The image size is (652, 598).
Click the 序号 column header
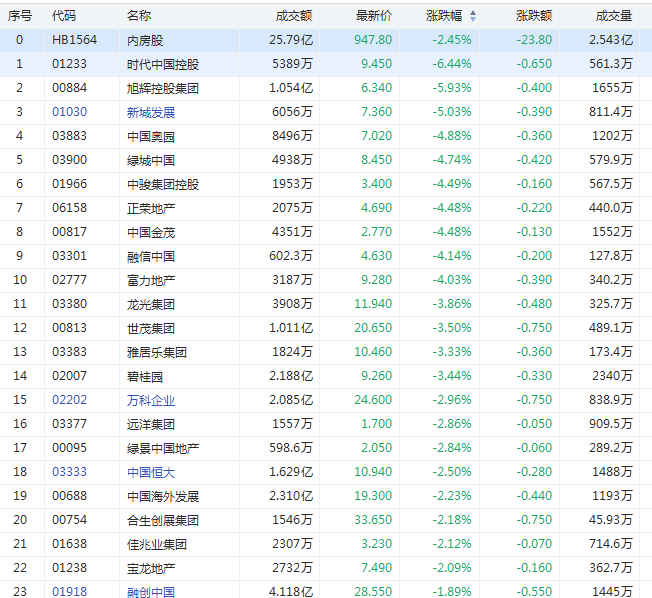[x=20, y=16]
